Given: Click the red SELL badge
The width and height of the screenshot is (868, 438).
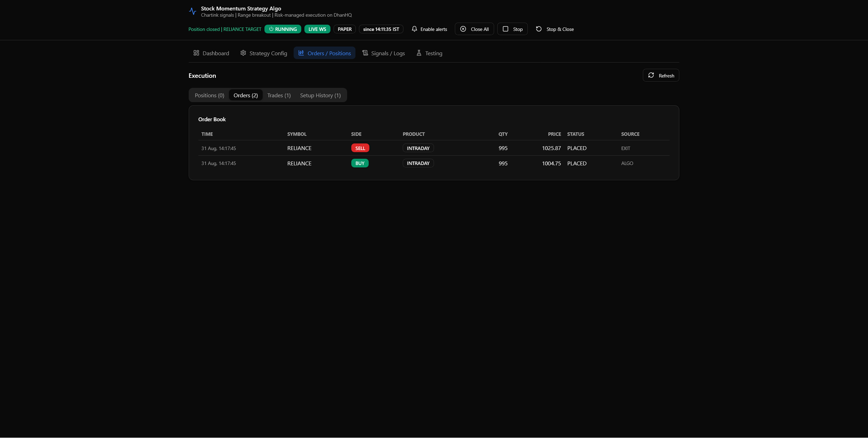Looking at the screenshot, I should [x=360, y=148].
